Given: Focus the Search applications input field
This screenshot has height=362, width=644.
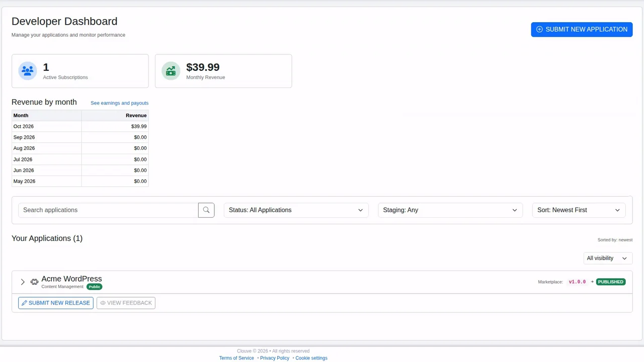Looking at the screenshot, I should (x=108, y=210).
